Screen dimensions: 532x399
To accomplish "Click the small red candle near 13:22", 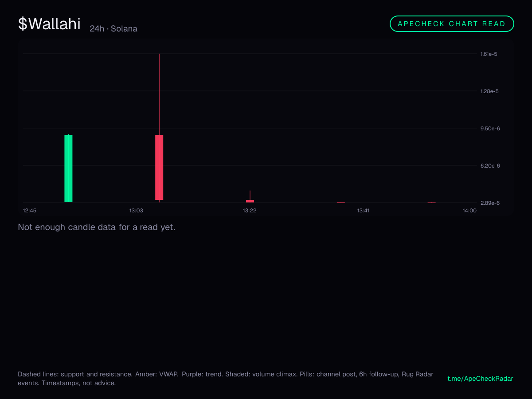I will click(x=250, y=201).
